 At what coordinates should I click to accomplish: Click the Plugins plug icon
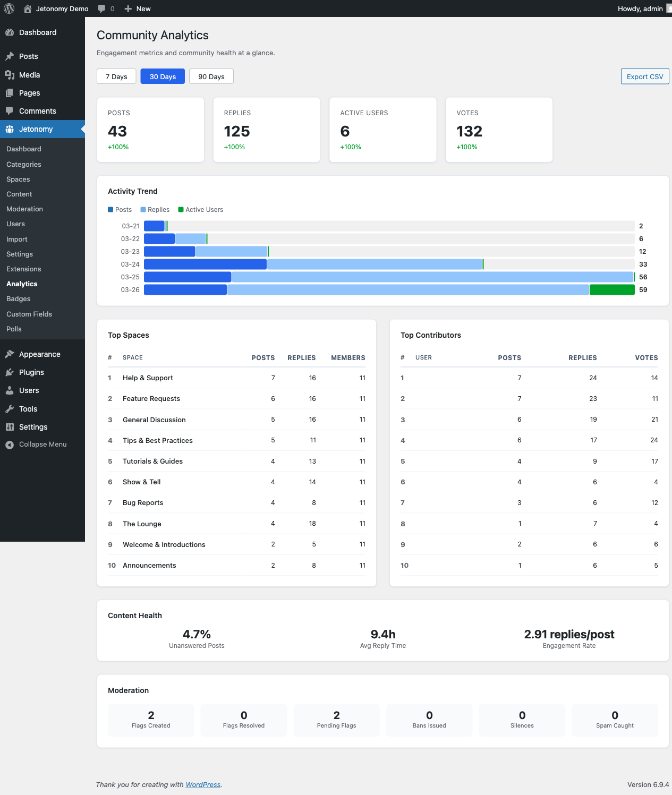10,372
